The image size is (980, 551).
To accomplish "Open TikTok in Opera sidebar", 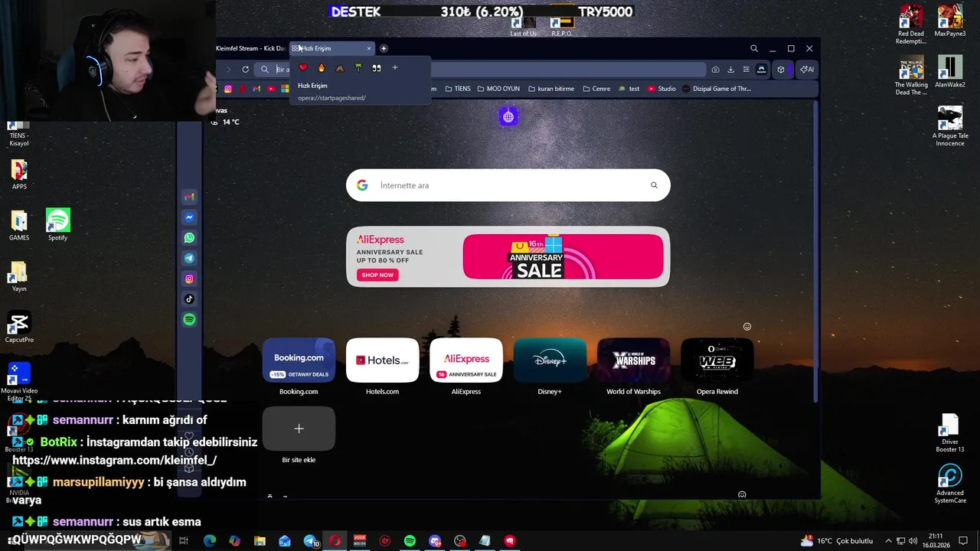I will pos(189,298).
